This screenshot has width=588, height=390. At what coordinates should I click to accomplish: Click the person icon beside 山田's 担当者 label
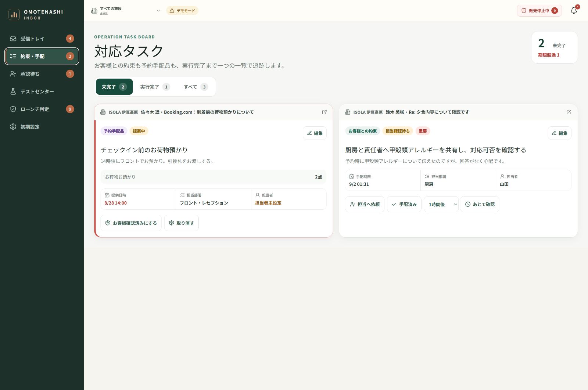[x=502, y=176]
